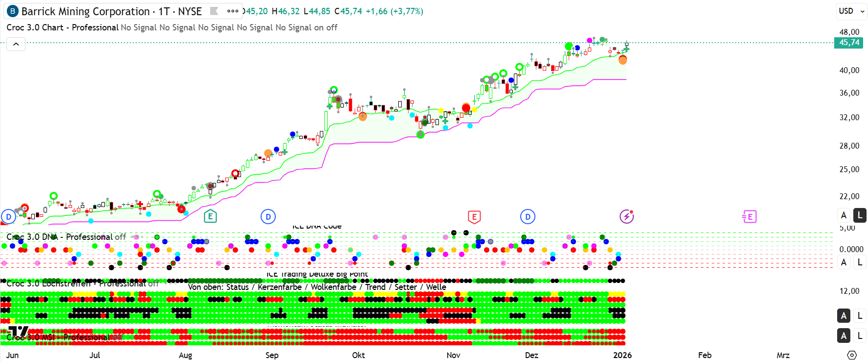Click the dividend D marker near September
This screenshot has height=362, width=868.
tap(268, 216)
